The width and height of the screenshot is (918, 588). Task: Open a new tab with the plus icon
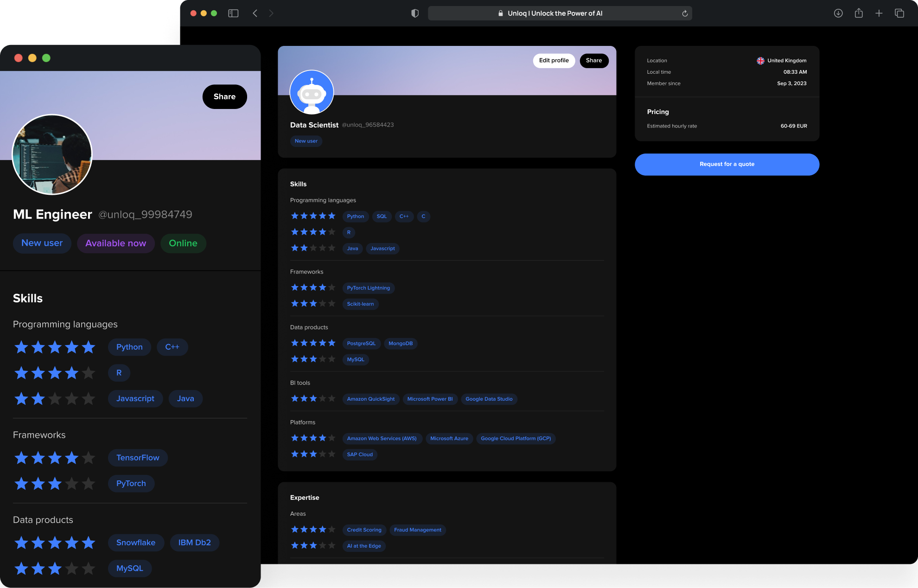pyautogui.click(x=879, y=13)
